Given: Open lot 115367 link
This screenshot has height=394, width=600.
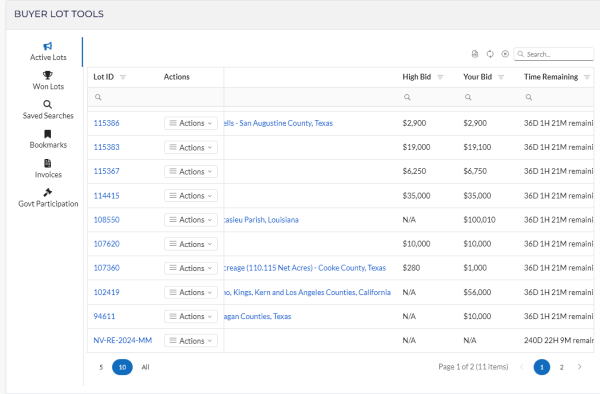Looking at the screenshot, I should tap(106, 171).
